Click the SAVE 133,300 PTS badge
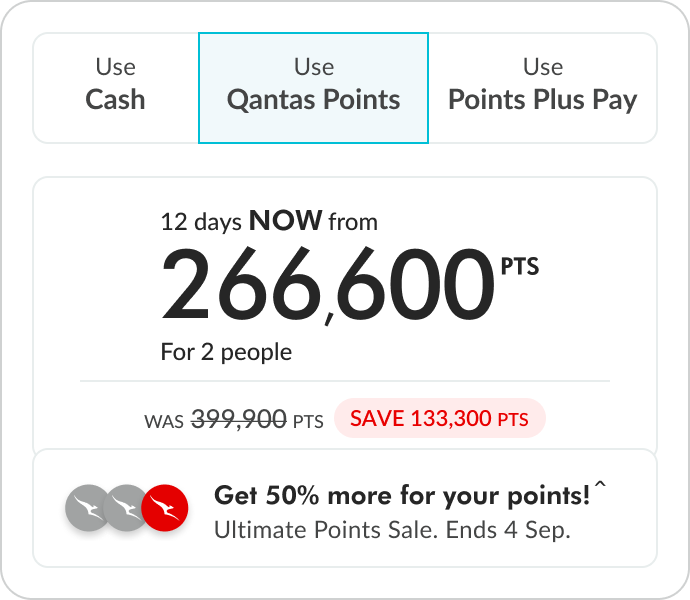The image size is (690, 600). 440,418
